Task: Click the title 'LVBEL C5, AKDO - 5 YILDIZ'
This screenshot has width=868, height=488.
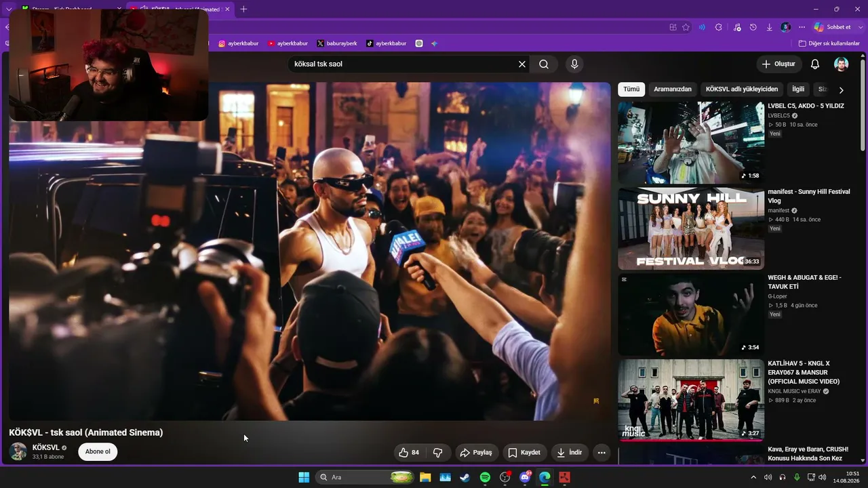Action: (x=806, y=106)
